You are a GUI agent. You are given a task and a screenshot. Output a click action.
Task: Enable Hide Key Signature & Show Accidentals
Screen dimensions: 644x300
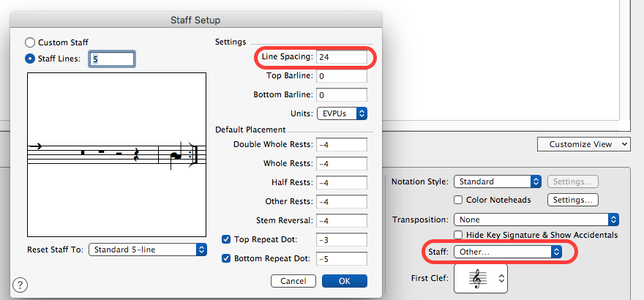coord(459,235)
